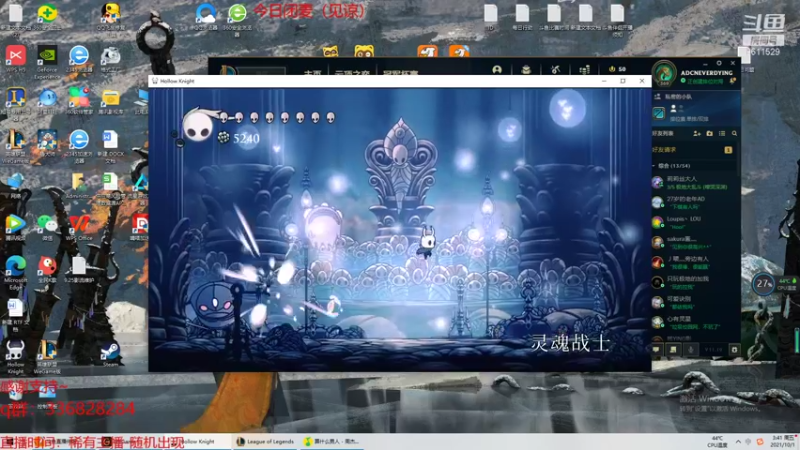The image size is (800, 450).
Task: Open the collection icon in League client top bar
Action: click(526, 69)
